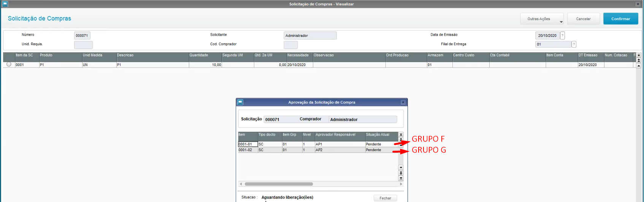
Task: Click the main window application icon
Action: pos(5,4)
